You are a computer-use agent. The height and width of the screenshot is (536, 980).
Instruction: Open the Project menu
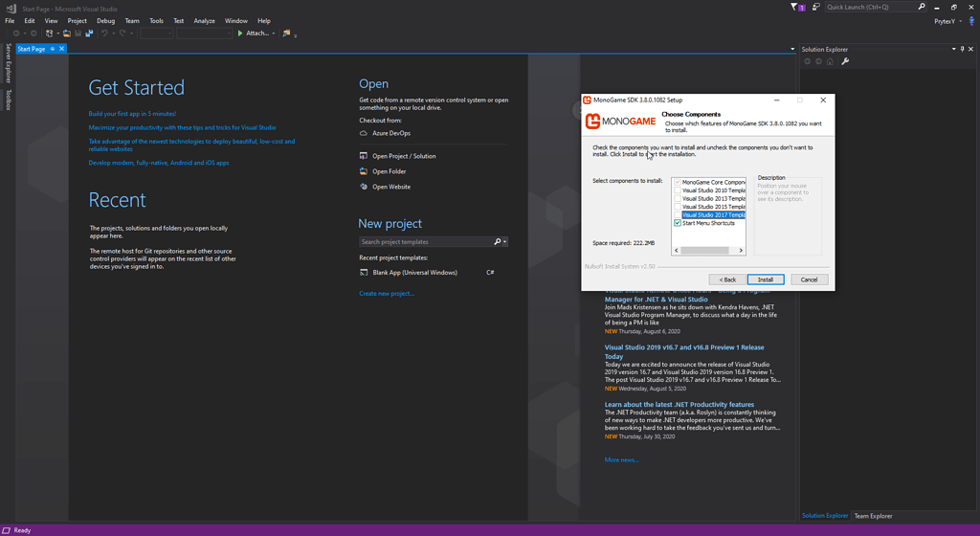pyautogui.click(x=77, y=21)
